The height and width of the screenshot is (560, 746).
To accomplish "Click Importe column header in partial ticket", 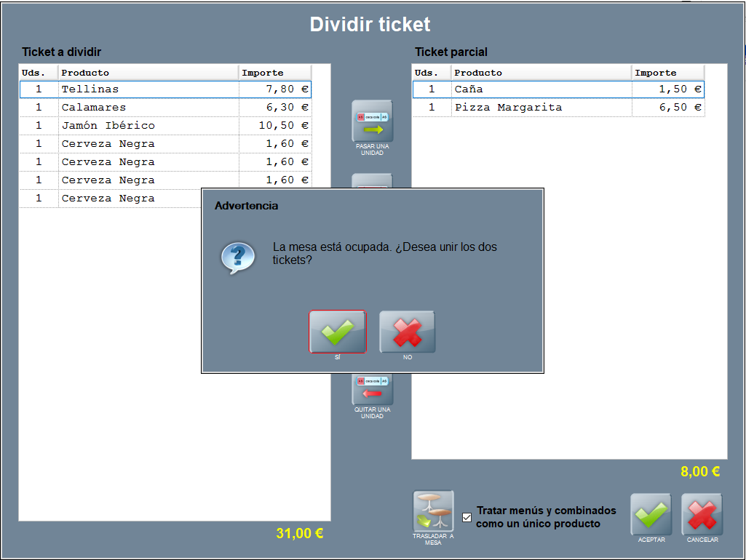I will [667, 73].
